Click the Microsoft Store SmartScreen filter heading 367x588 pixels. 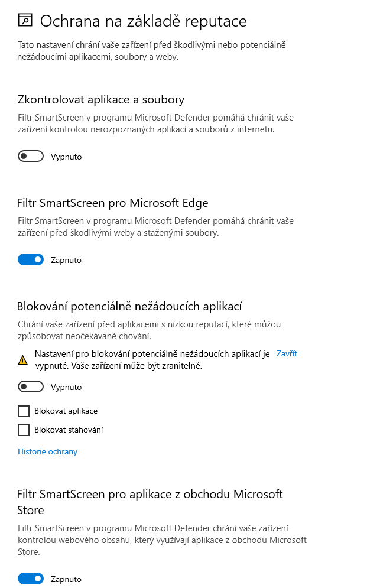coord(150,501)
